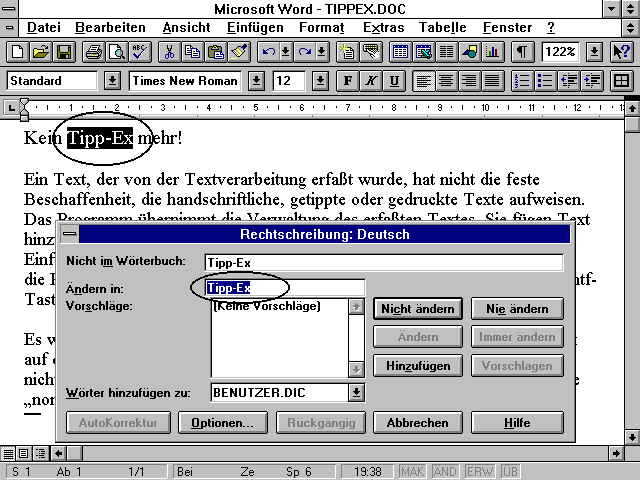The image size is (640, 480).
Task: Click Nie ändern button
Action: point(517,309)
